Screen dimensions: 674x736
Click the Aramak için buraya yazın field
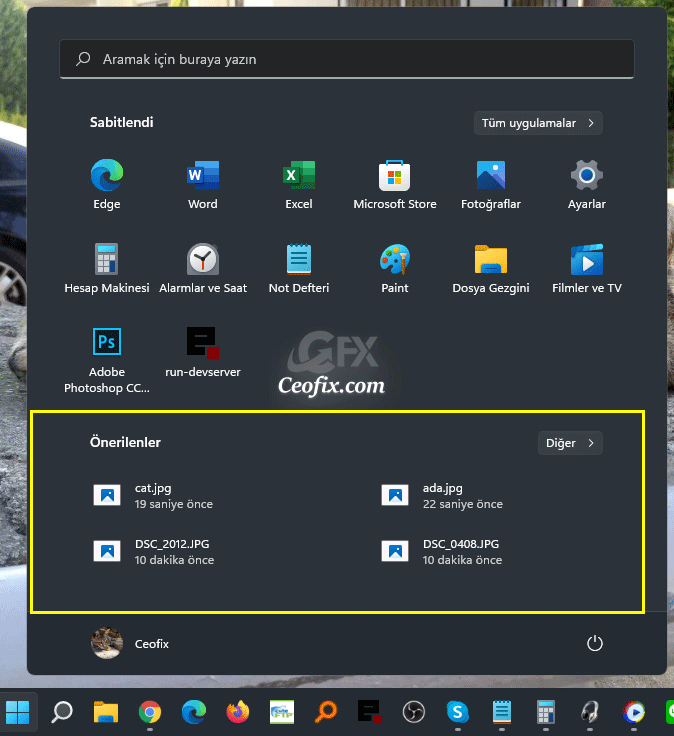click(347, 59)
